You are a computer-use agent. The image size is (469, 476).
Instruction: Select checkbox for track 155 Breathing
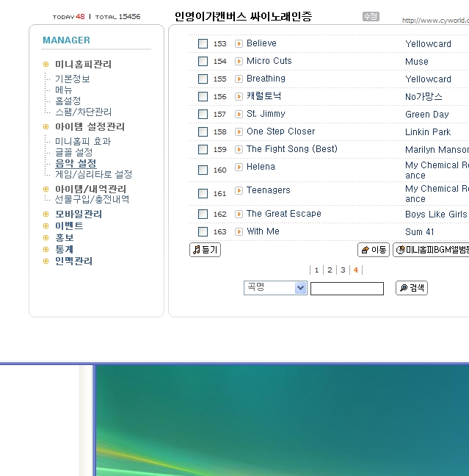203,79
